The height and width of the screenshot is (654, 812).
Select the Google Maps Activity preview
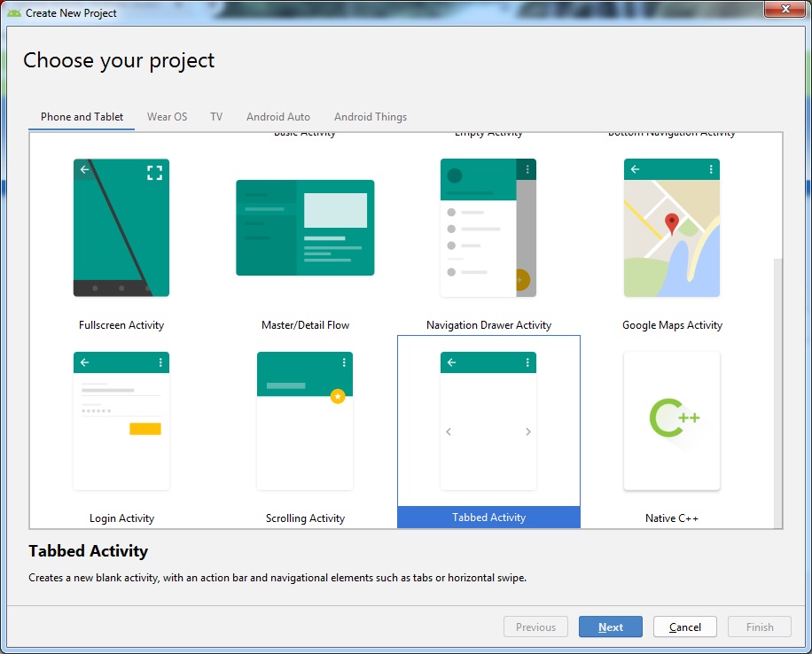point(672,228)
